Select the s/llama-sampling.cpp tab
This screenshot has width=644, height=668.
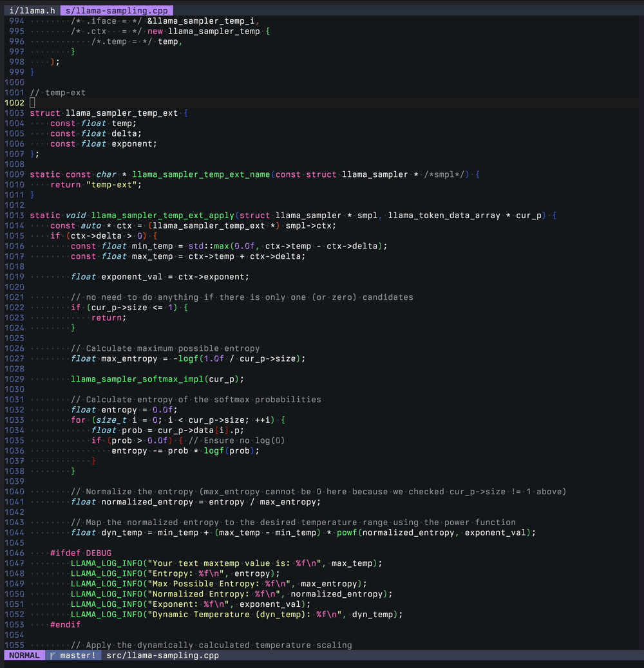point(116,10)
